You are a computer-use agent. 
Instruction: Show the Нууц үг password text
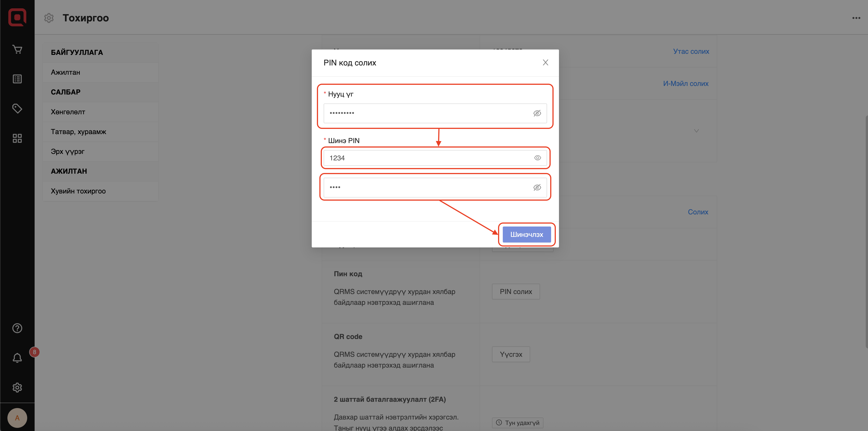[x=537, y=113]
